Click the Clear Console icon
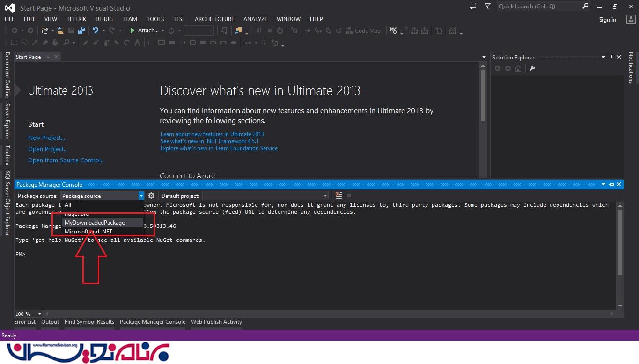The height and width of the screenshot is (364, 639). tap(339, 196)
